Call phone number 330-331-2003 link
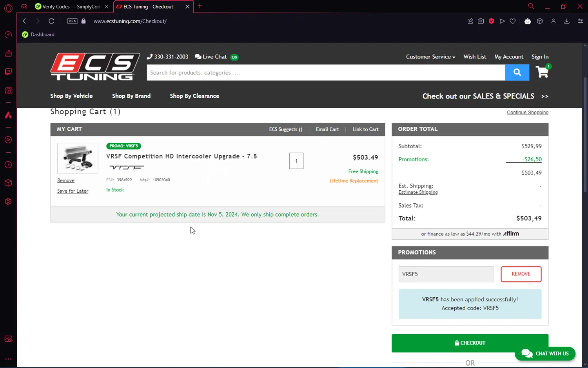This screenshot has width=588, height=368. coord(167,57)
